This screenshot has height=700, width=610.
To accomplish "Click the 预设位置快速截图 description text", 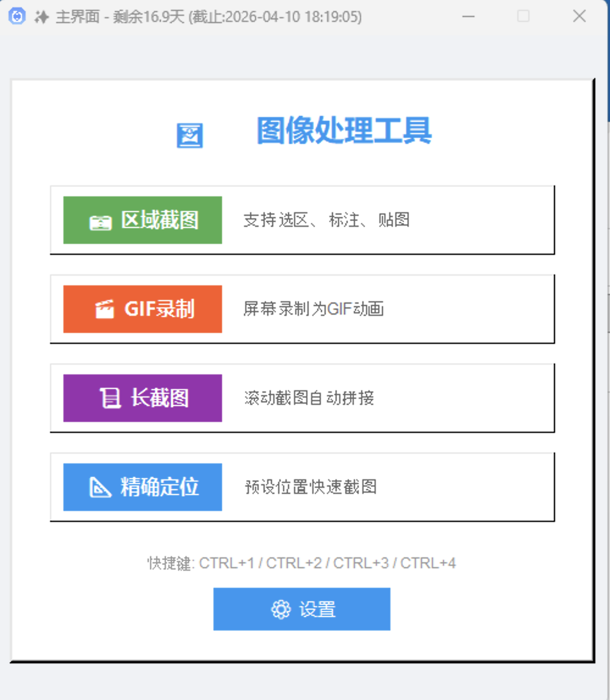I will tap(310, 487).
